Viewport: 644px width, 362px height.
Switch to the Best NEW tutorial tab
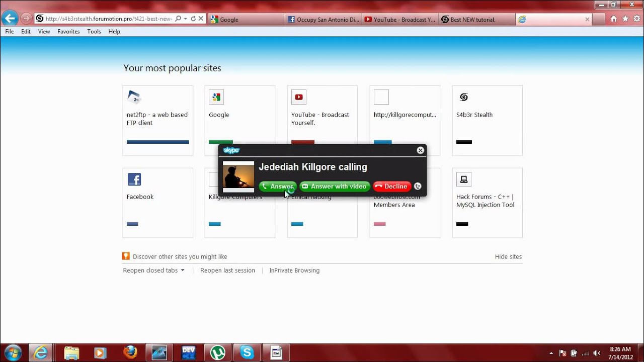476,20
